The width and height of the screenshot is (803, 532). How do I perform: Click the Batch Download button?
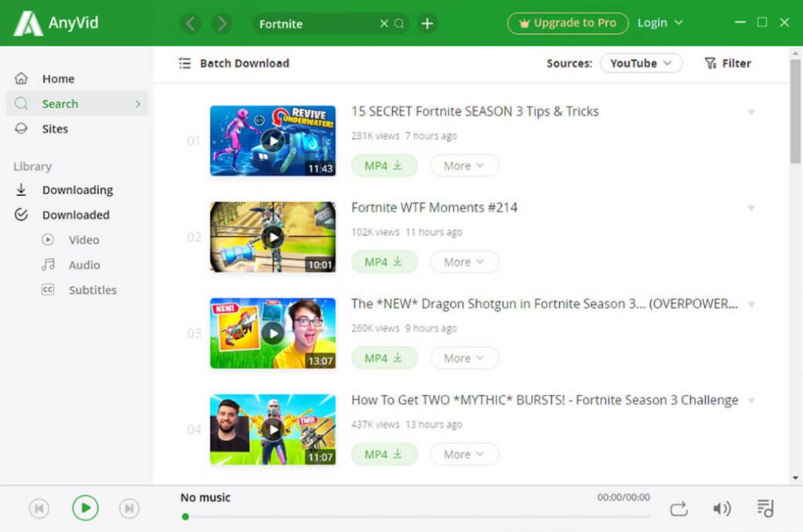pos(234,63)
